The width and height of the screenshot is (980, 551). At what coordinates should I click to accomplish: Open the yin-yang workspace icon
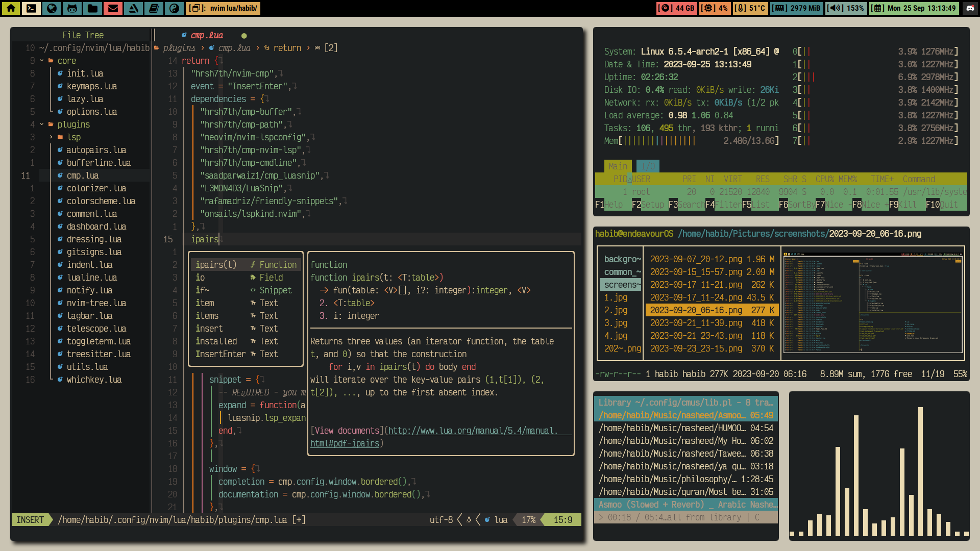(x=174, y=8)
